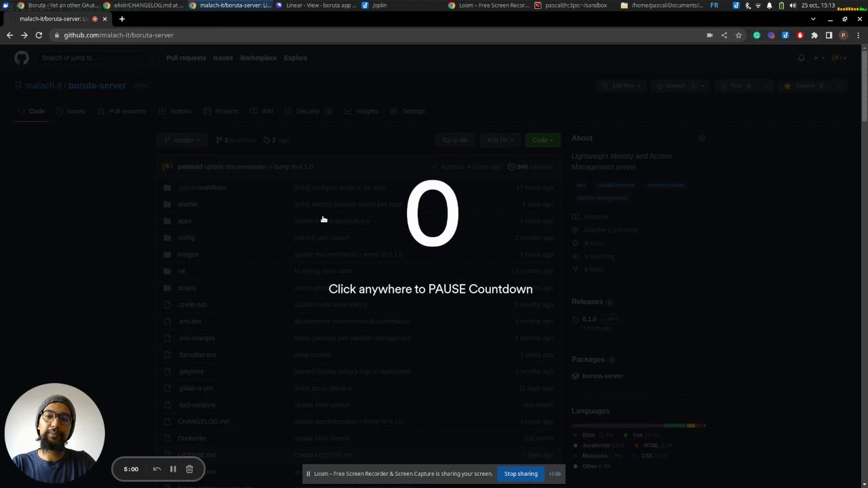
Task: Open the apps folder icon
Action: [167, 221]
